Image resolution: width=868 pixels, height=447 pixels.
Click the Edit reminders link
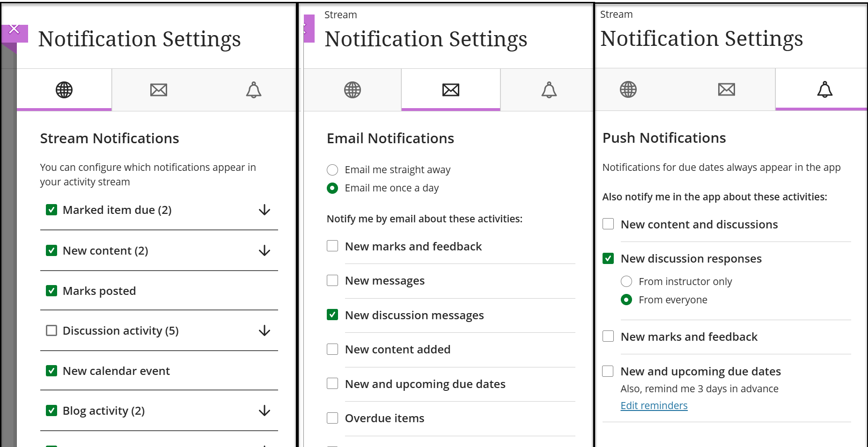point(654,405)
